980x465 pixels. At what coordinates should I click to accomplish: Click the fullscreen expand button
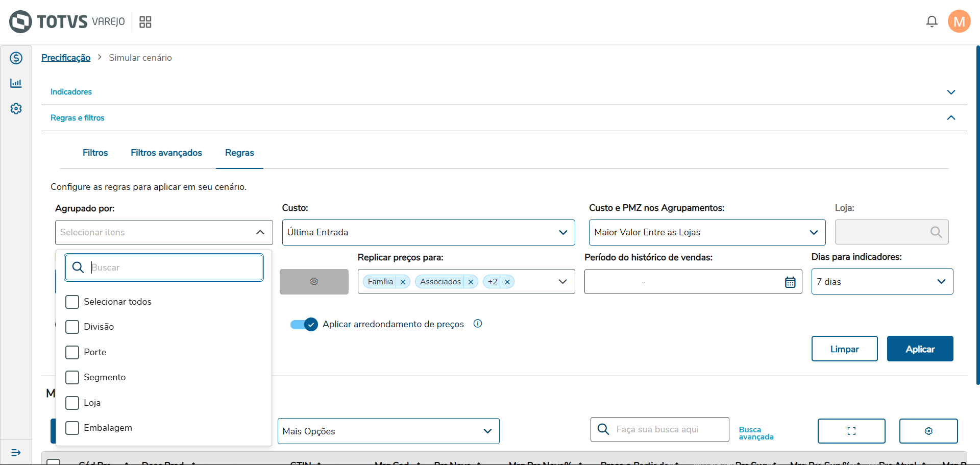click(x=851, y=431)
